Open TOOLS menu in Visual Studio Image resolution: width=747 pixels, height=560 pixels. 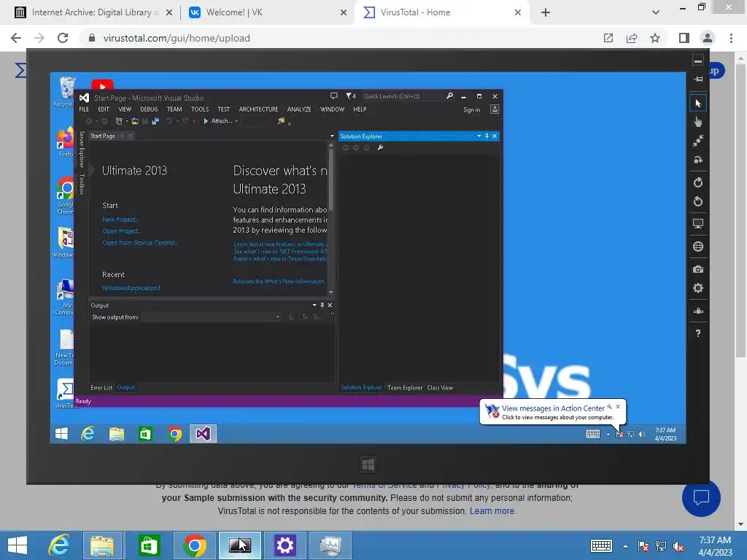pos(200,109)
